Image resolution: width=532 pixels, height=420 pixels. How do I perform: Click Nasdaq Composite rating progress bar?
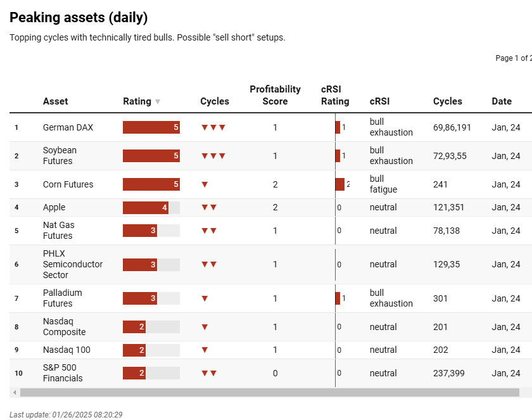[151, 327]
